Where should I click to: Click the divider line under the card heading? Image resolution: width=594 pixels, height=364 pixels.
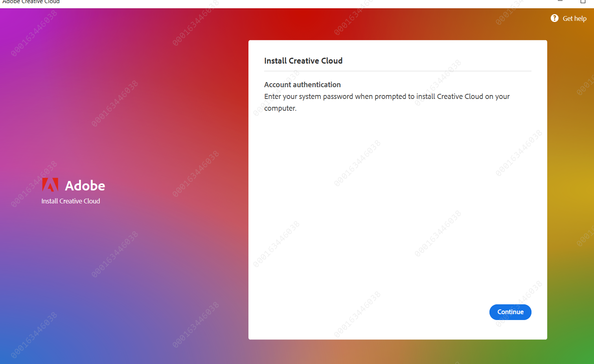[397, 71]
